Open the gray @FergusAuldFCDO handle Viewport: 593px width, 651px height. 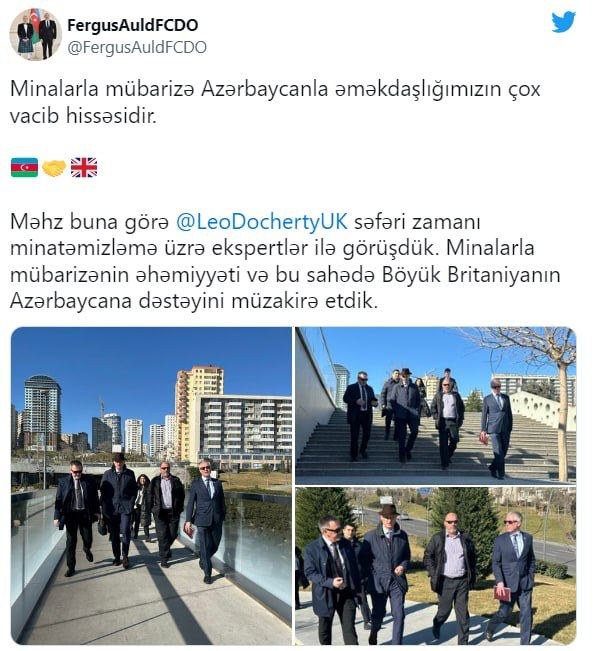pyautogui.click(x=137, y=47)
